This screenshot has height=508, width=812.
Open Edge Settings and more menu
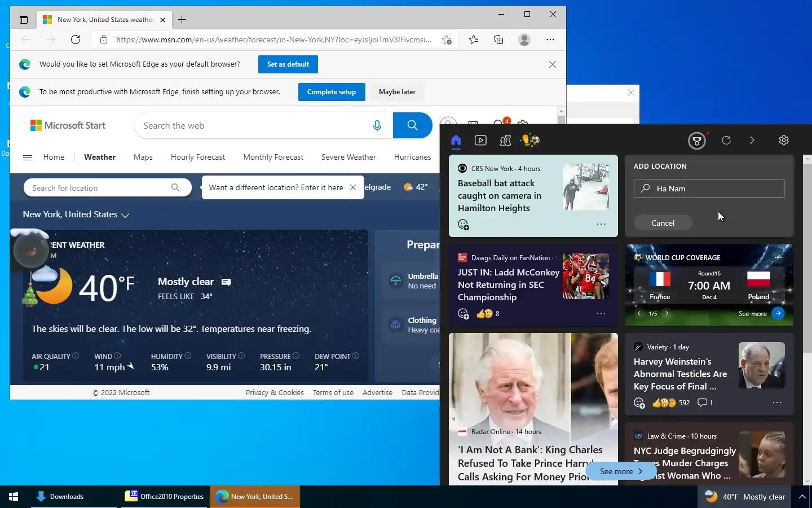[550, 40]
